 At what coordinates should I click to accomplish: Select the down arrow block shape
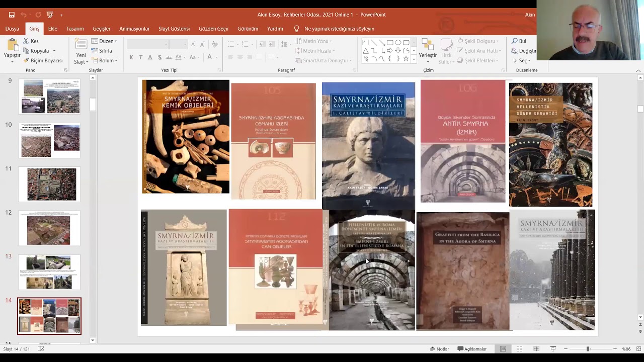[x=398, y=51]
